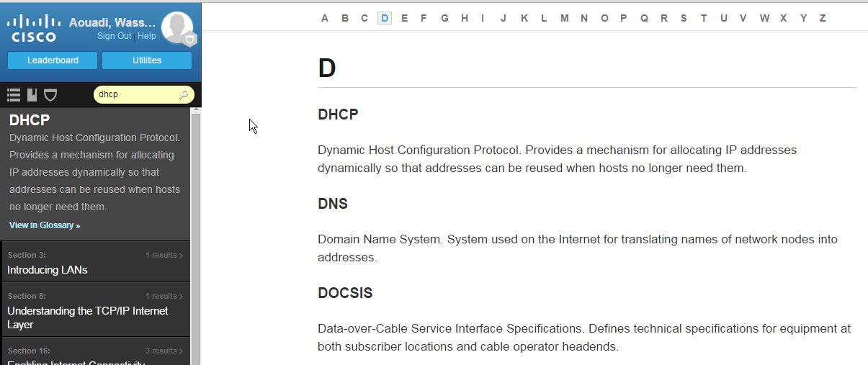The image size is (868, 365).
Task: Click into the dhcp search field
Action: (x=137, y=94)
